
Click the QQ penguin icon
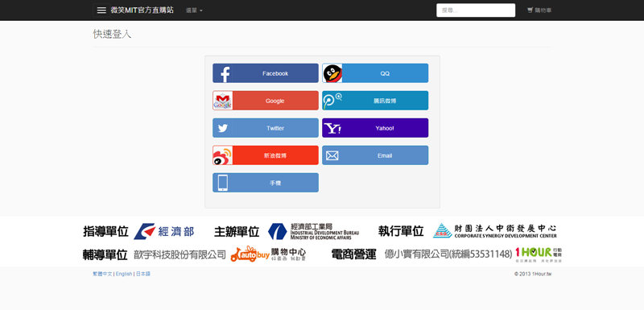tap(332, 73)
